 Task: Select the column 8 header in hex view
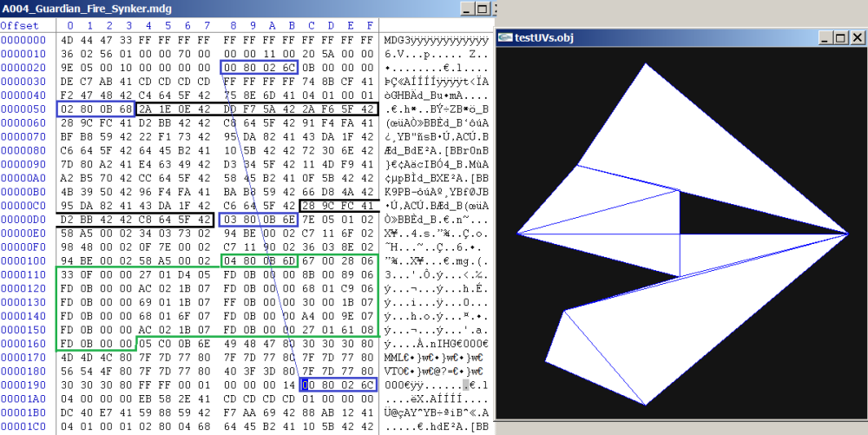pyautogui.click(x=229, y=25)
